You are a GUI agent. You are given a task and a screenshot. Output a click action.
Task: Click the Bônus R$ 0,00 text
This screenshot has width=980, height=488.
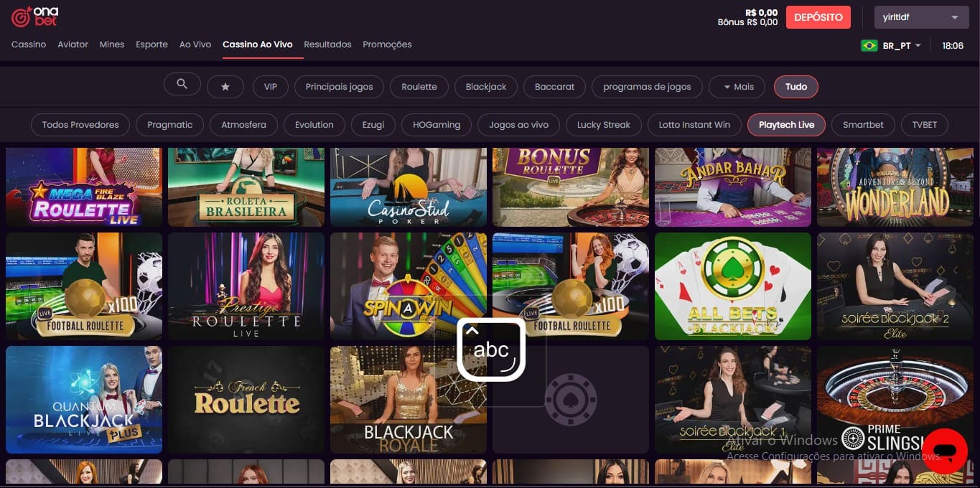coord(747,22)
